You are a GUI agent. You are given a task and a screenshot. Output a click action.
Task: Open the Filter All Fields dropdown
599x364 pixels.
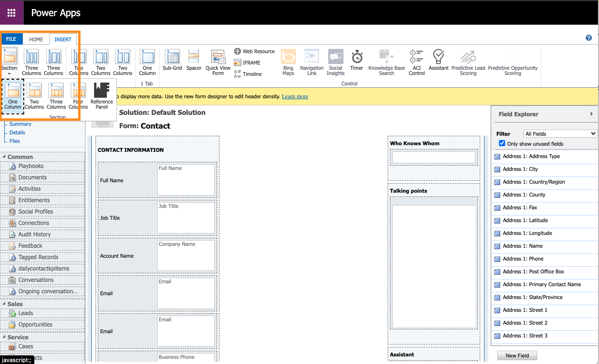(560, 134)
